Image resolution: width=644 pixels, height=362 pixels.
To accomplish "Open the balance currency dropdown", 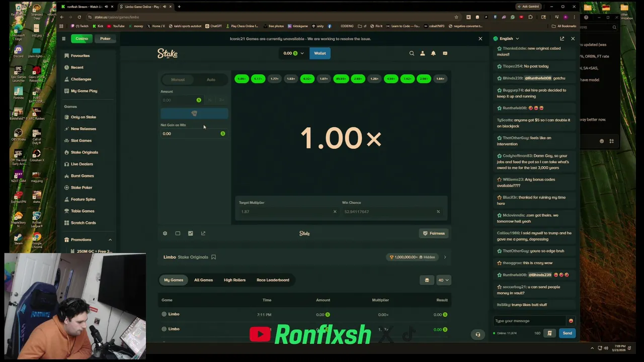I will [x=293, y=53].
